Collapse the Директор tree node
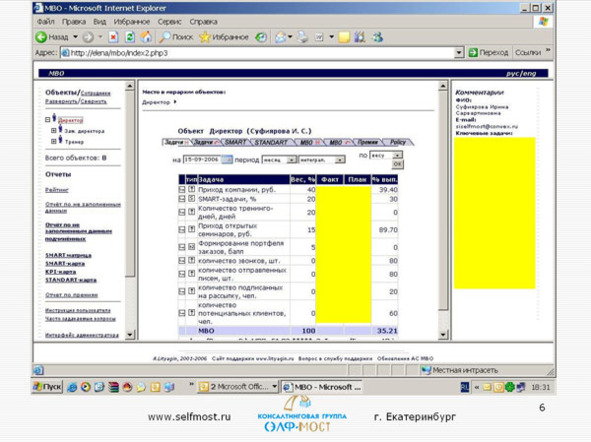Image resolution: width=591 pixels, height=442 pixels. pyautogui.click(x=47, y=120)
